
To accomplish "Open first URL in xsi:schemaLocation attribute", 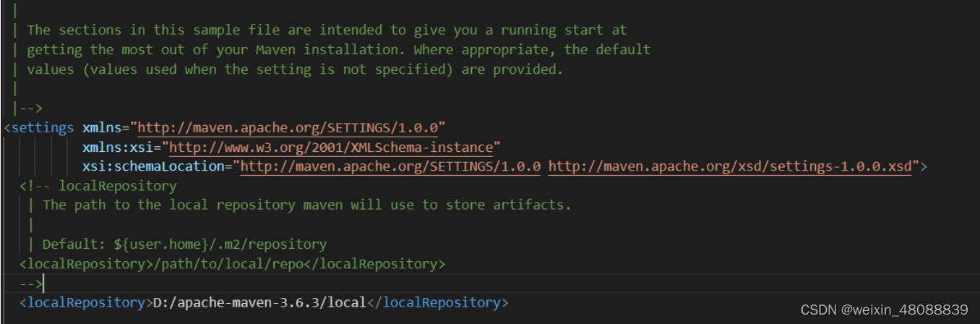I will tap(390, 167).
